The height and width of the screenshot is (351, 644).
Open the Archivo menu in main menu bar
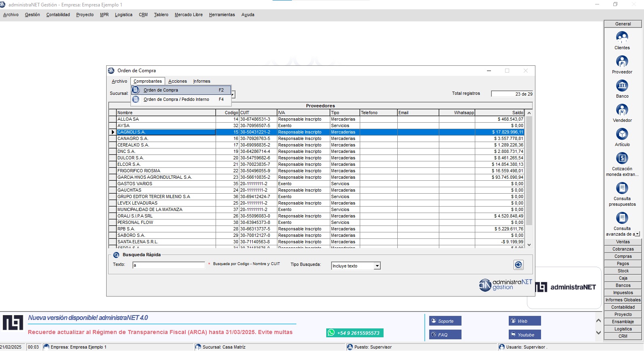click(11, 15)
